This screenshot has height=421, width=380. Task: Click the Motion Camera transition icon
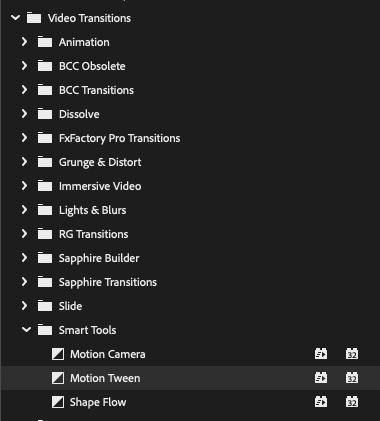[58, 354]
